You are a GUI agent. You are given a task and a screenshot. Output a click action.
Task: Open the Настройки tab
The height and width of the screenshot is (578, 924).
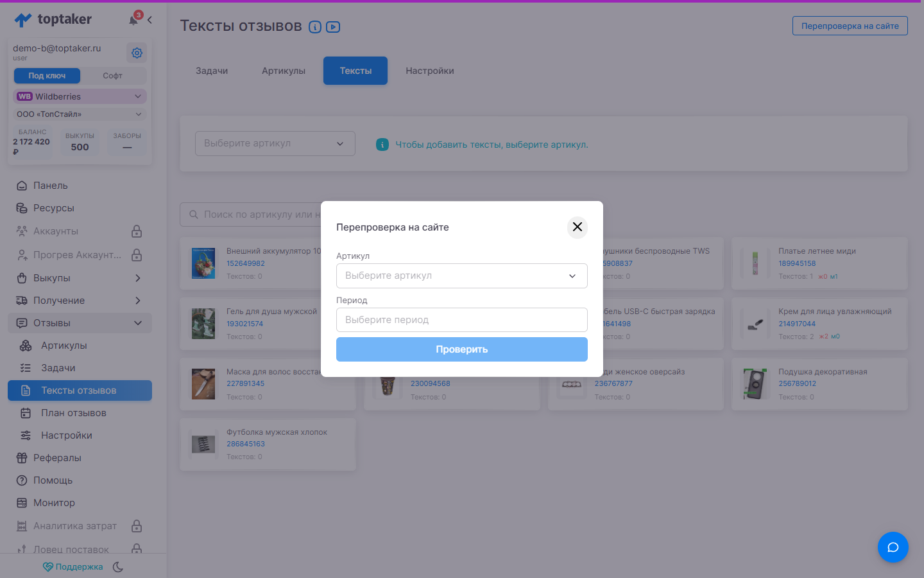pos(430,71)
